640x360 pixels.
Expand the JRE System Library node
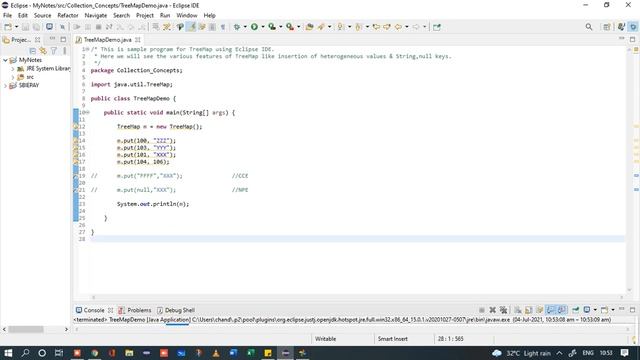pos(13,69)
